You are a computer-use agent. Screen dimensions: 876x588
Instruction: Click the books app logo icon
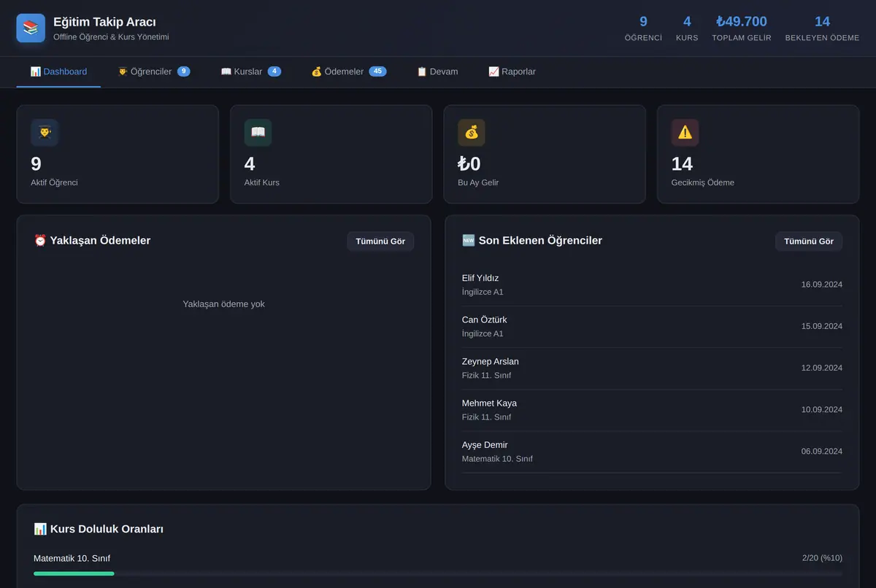[31, 28]
